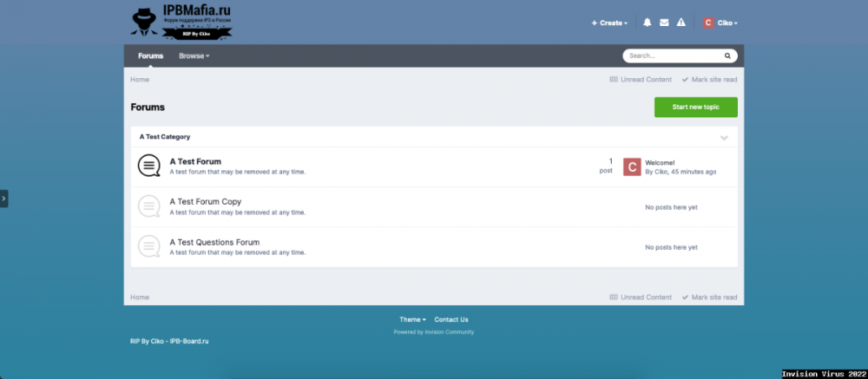Expand the Browse menu
Image resolution: width=868 pixels, height=379 pixels.
click(194, 56)
